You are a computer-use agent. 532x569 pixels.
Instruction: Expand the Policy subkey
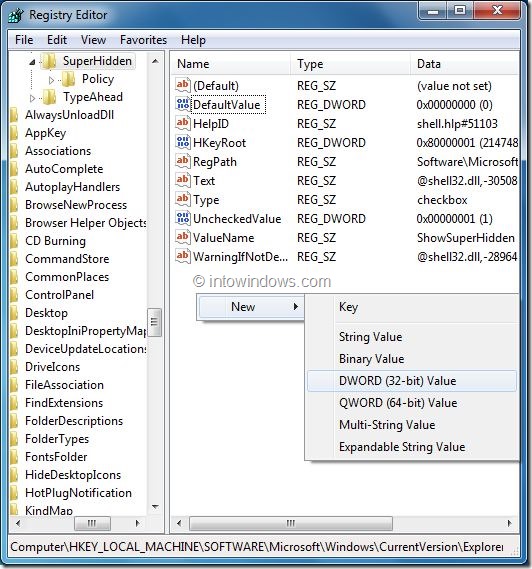point(51,80)
